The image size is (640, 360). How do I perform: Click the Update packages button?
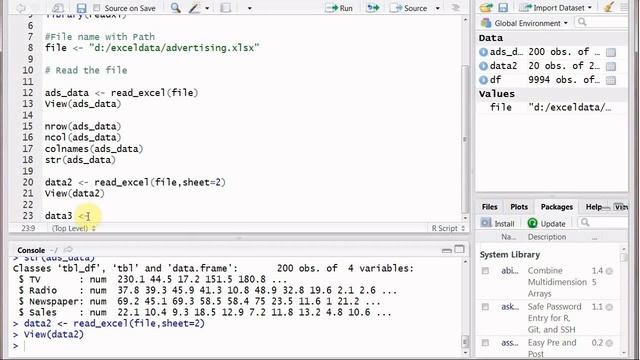tap(547, 223)
